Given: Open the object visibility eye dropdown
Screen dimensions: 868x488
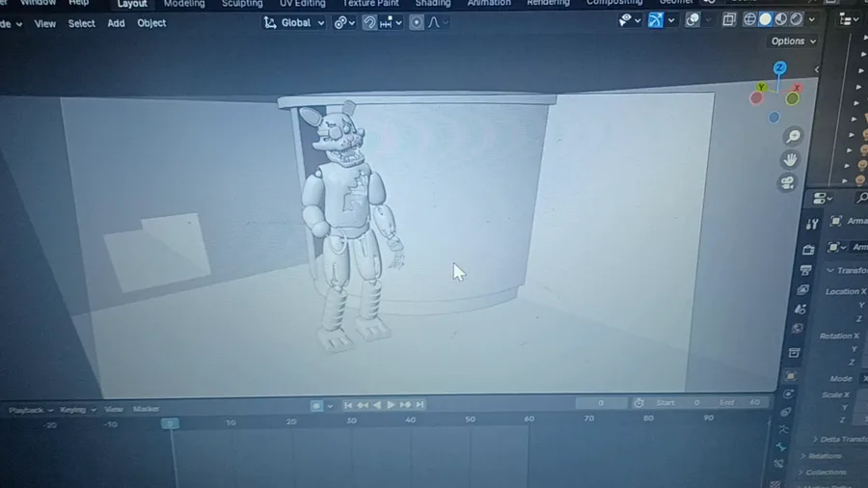Looking at the screenshot, I should (630, 20).
